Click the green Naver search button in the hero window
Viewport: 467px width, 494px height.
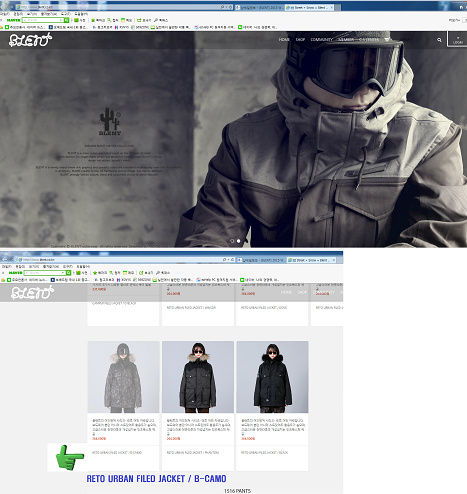tap(66, 20)
